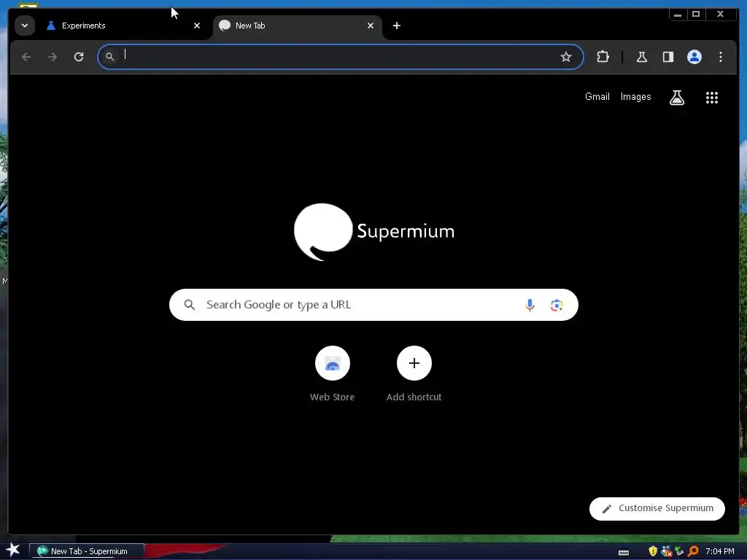Open the Images link

[x=635, y=97]
